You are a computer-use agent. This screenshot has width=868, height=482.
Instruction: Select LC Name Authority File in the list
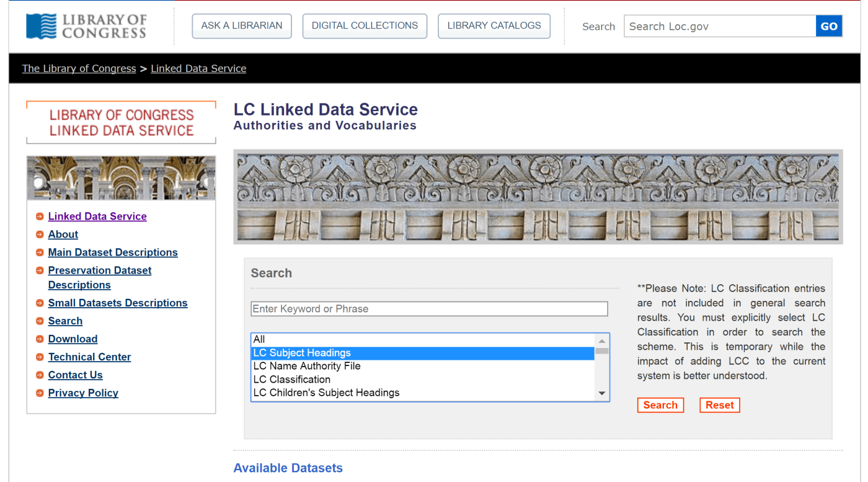(x=307, y=366)
